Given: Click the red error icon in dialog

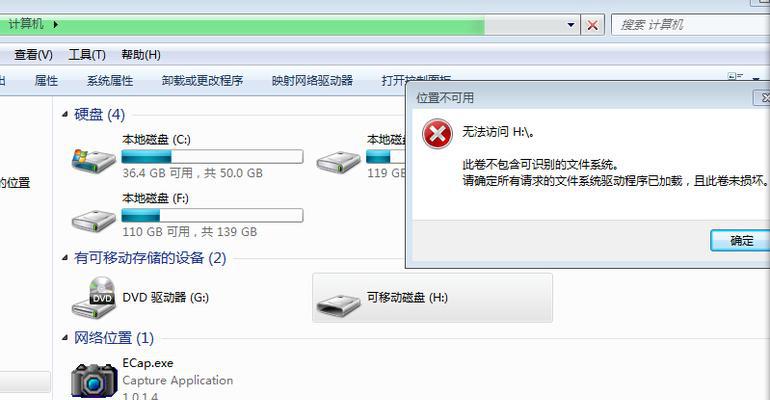Looking at the screenshot, I should coord(437,134).
